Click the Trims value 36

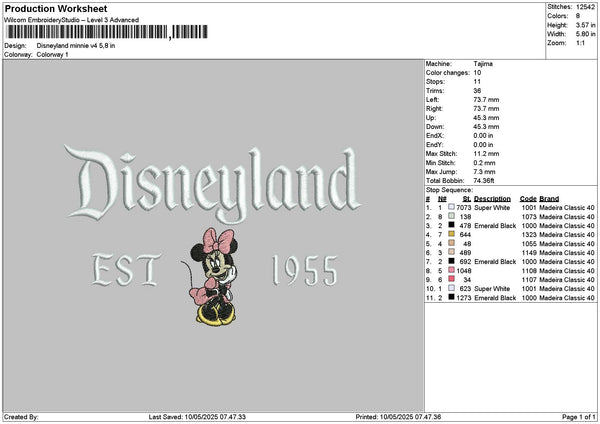pyautogui.click(x=477, y=91)
